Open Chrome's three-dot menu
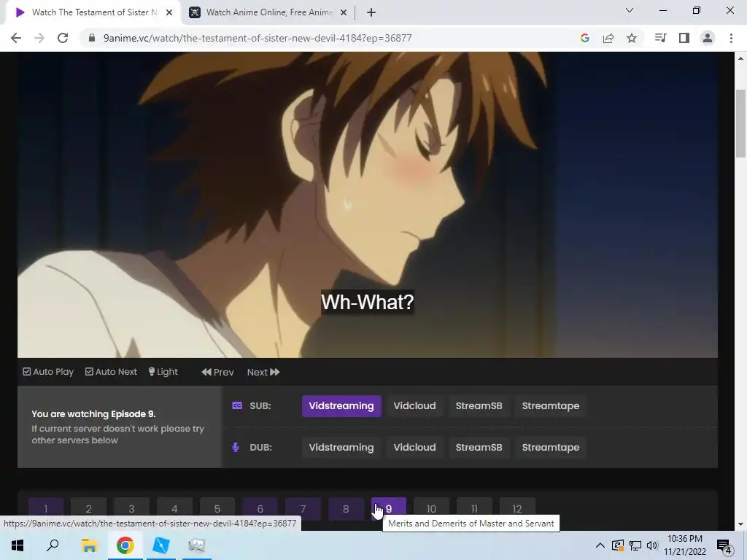 (731, 38)
